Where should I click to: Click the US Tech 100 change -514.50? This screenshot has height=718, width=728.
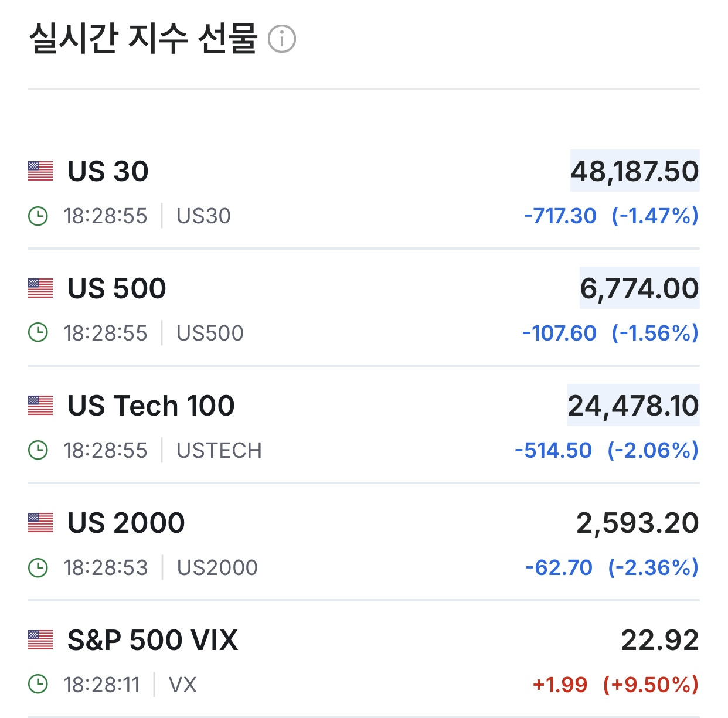point(553,450)
